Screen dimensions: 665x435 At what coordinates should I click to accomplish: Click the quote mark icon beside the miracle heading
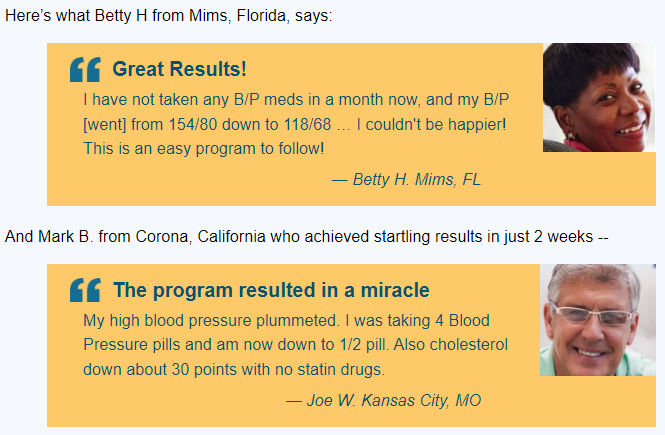point(85,290)
